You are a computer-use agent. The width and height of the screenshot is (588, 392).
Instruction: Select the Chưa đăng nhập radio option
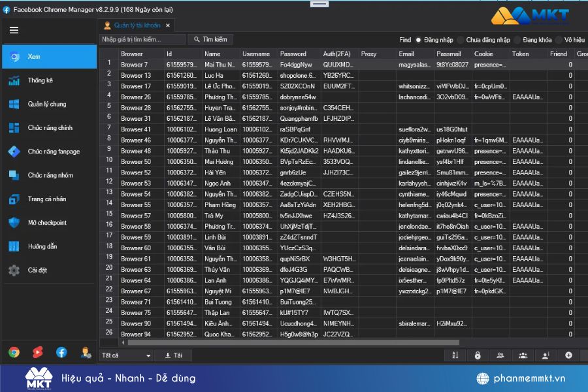point(460,40)
